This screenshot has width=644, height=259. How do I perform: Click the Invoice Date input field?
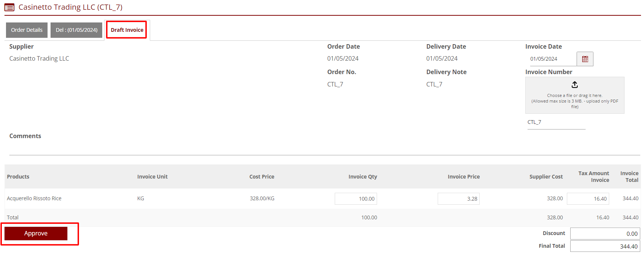(551, 59)
